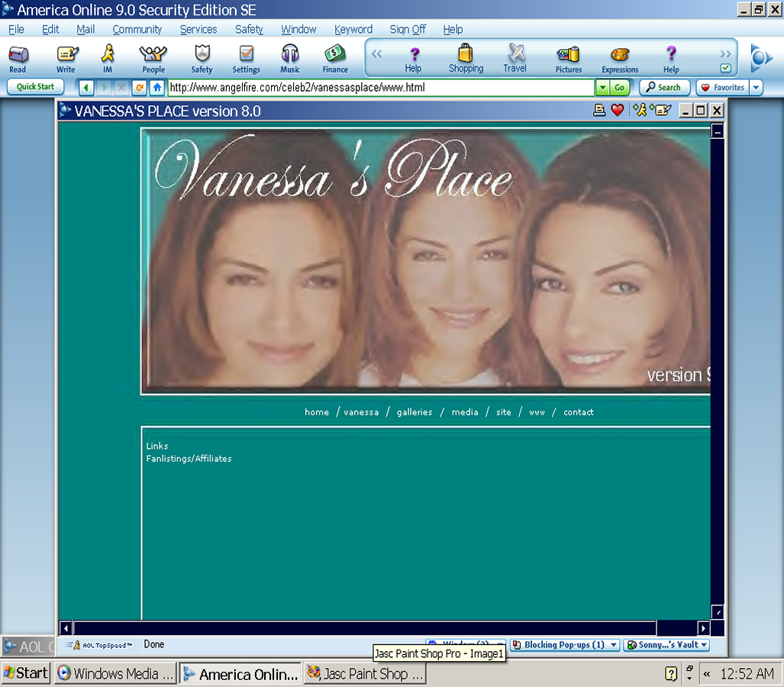Follow the www navigation link
This screenshot has width=784, height=687.
[x=537, y=412]
